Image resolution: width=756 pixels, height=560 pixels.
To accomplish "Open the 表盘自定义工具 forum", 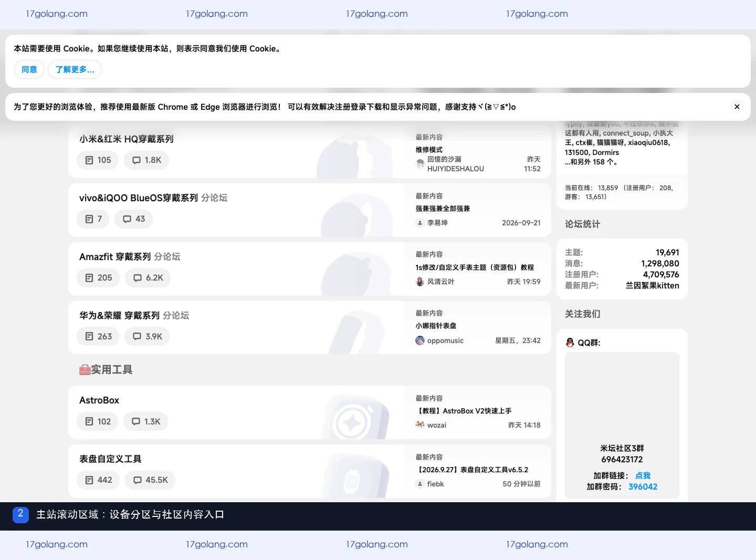I will tap(110, 459).
